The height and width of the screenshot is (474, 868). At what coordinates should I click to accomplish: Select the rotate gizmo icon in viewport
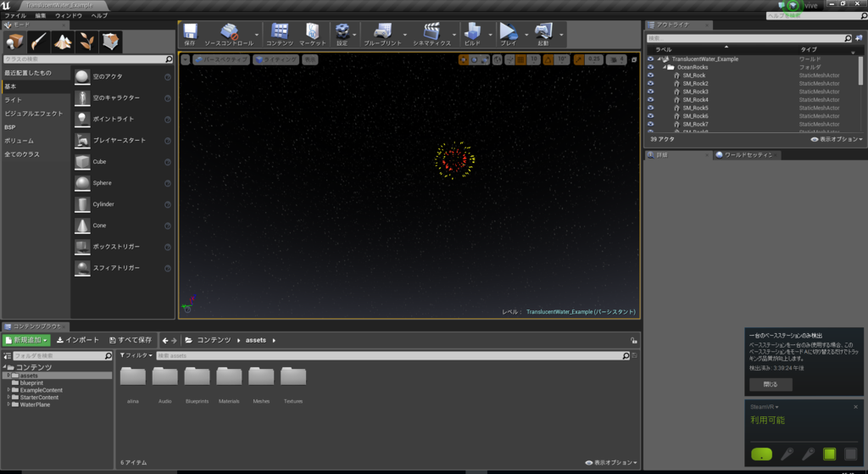pyautogui.click(x=474, y=59)
